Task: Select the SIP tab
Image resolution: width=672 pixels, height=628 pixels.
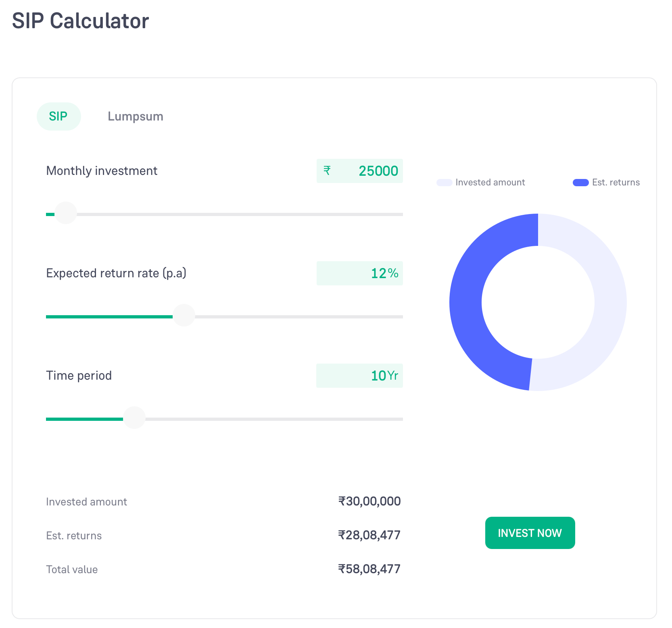Action: (x=58, y=116)
